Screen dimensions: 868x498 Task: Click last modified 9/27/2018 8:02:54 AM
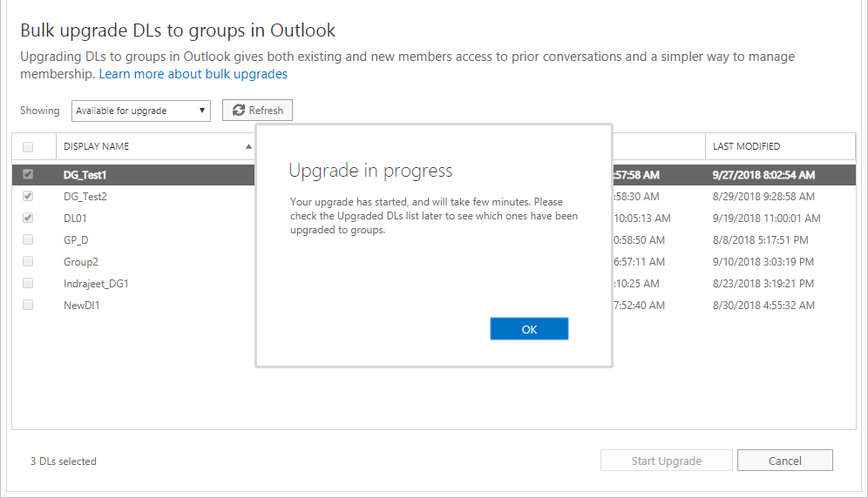(763, 175)
